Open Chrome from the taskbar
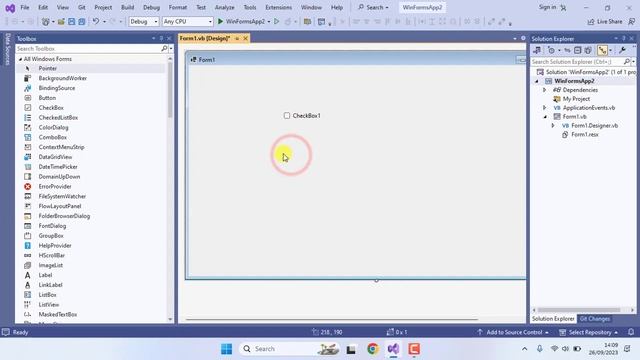Image resolution: width=640 pixels, height=360 pixels. point(372,349)
